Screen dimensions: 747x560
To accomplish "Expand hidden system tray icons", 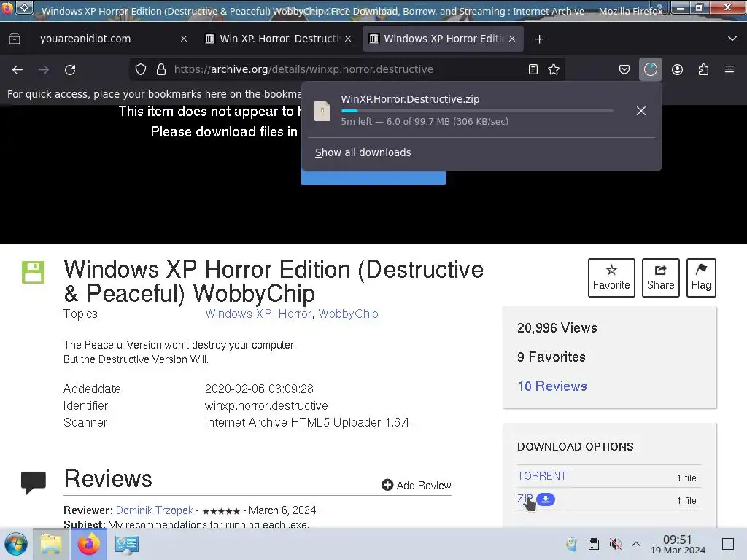I will 636,544.
